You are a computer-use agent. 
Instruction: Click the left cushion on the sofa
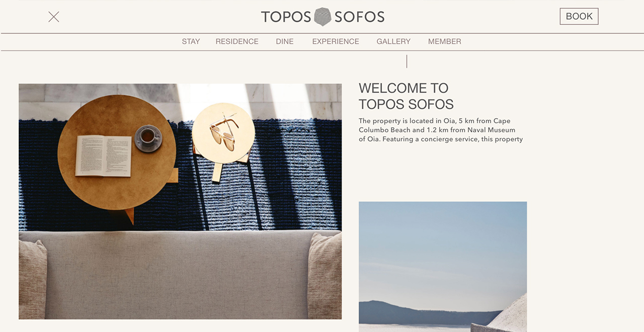click(x=33, y=280)
